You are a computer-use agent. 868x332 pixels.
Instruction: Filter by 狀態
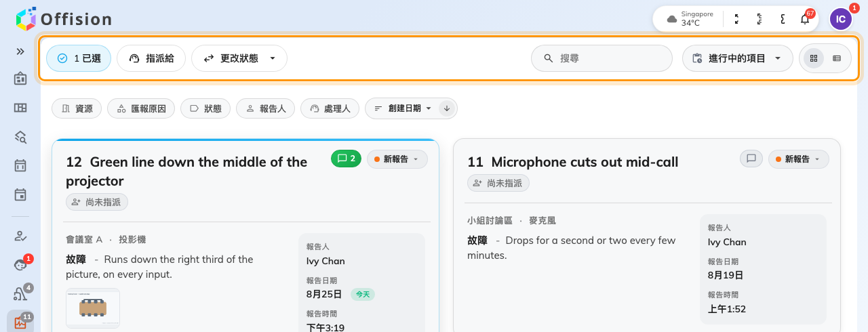(x=205, y=108)
